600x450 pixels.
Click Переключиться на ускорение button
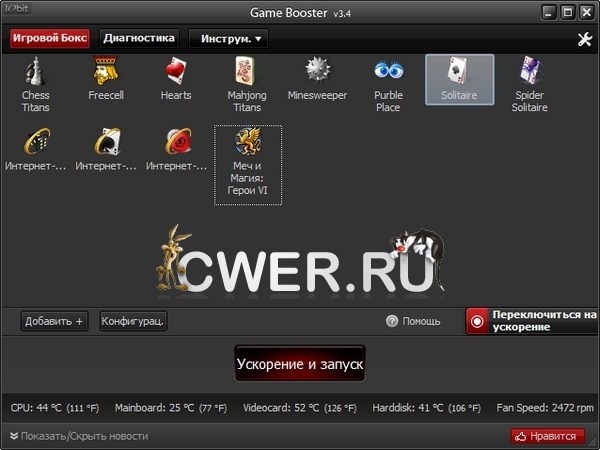click(533, 321)
